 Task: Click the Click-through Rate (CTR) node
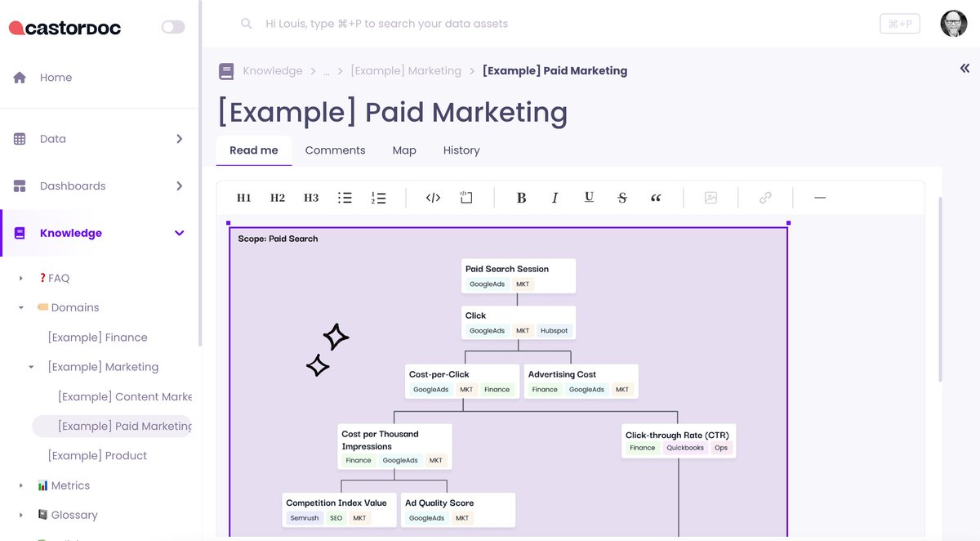(679, 440)
